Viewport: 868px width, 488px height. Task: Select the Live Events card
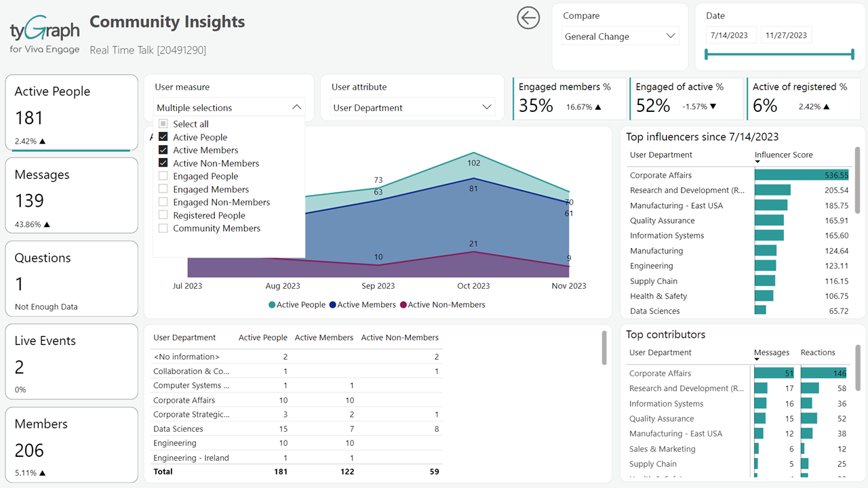click(x=72, y=361)
